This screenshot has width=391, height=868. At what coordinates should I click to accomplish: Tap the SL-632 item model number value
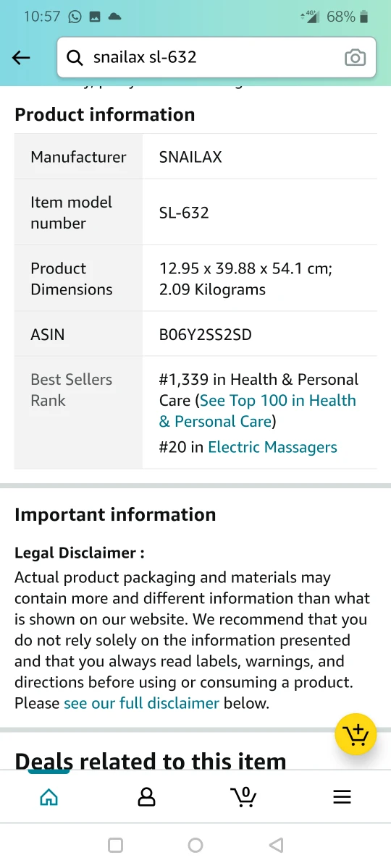[184, 213]
